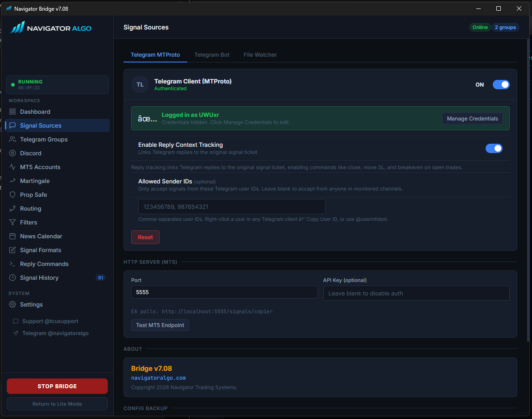
Task: Turn off the Telegram Client toggle
Action: point(501,84)
